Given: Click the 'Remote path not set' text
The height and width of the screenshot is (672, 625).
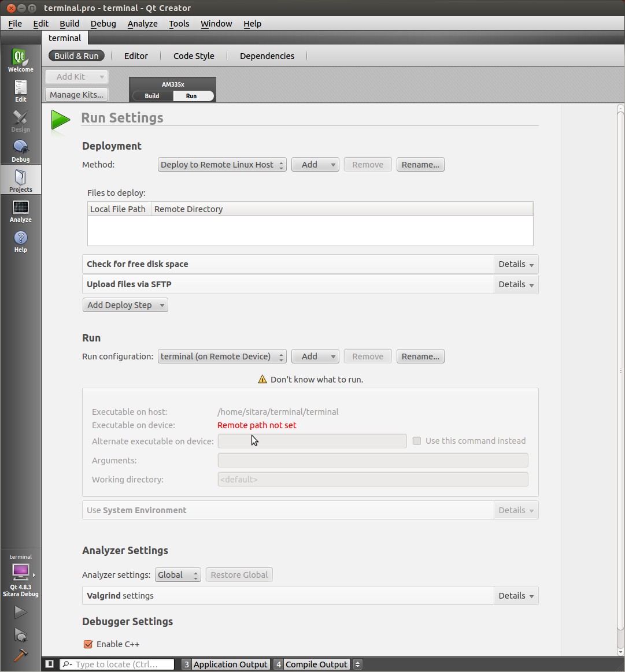Looking at the screenshot, I should click(257, 425).
